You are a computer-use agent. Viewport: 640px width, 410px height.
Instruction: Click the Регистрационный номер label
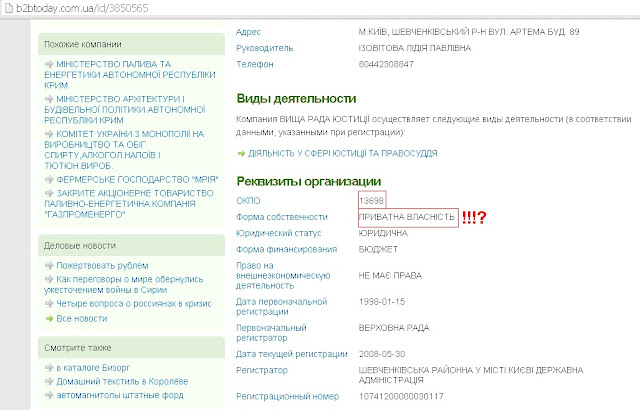pos(287,396)
